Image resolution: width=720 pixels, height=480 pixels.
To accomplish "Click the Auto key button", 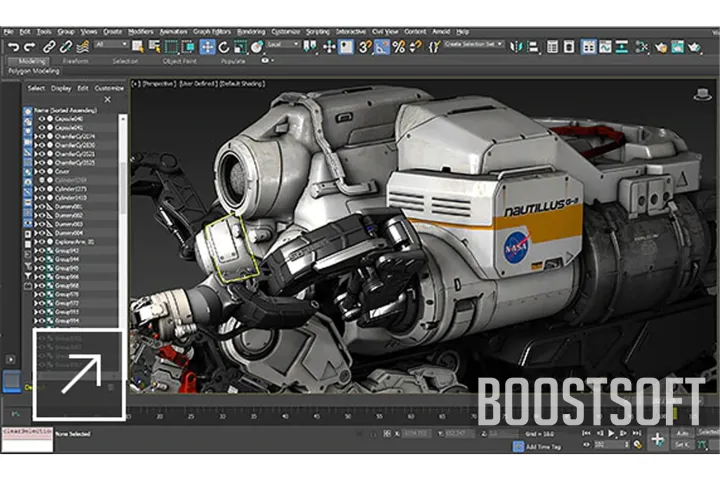I will [x=684, y=435].
